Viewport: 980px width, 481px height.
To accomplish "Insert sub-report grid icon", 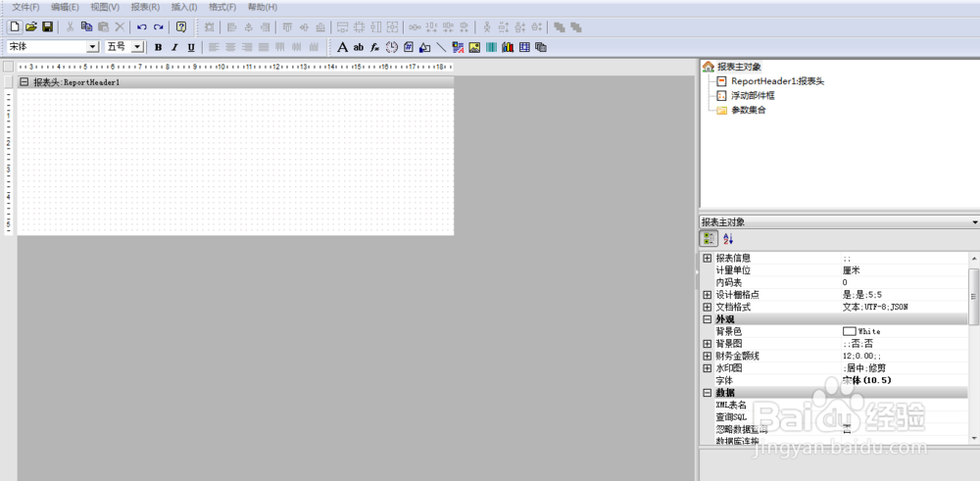I will (x=524, y=47).
